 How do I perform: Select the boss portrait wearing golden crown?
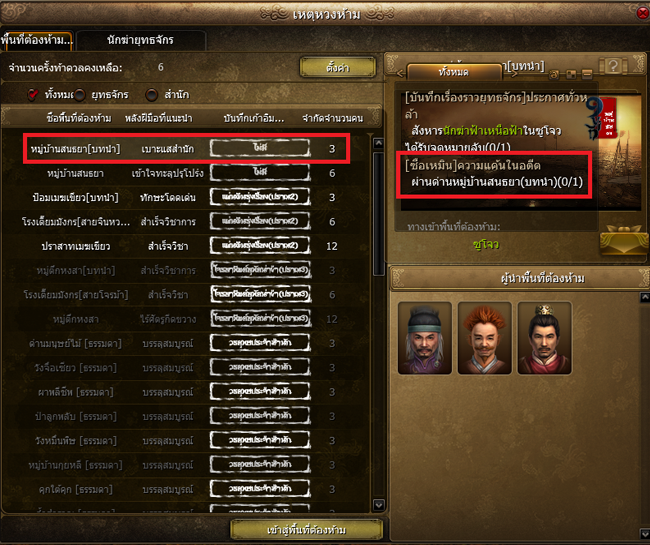coord(544,338)
